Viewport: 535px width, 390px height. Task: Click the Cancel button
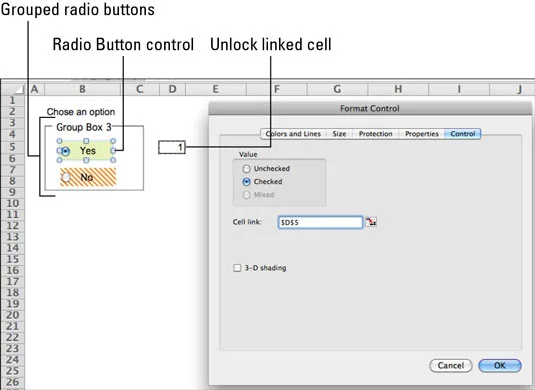451,365
